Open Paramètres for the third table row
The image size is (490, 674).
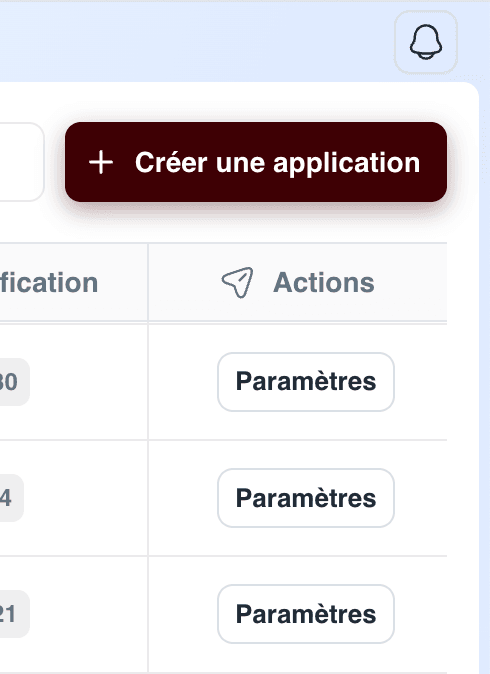pos(306,614)
